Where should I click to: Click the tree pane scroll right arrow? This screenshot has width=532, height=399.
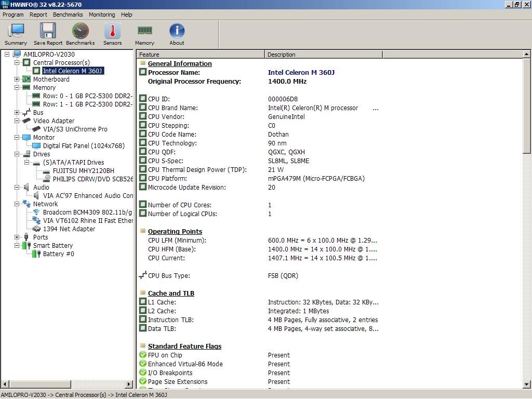129,384
